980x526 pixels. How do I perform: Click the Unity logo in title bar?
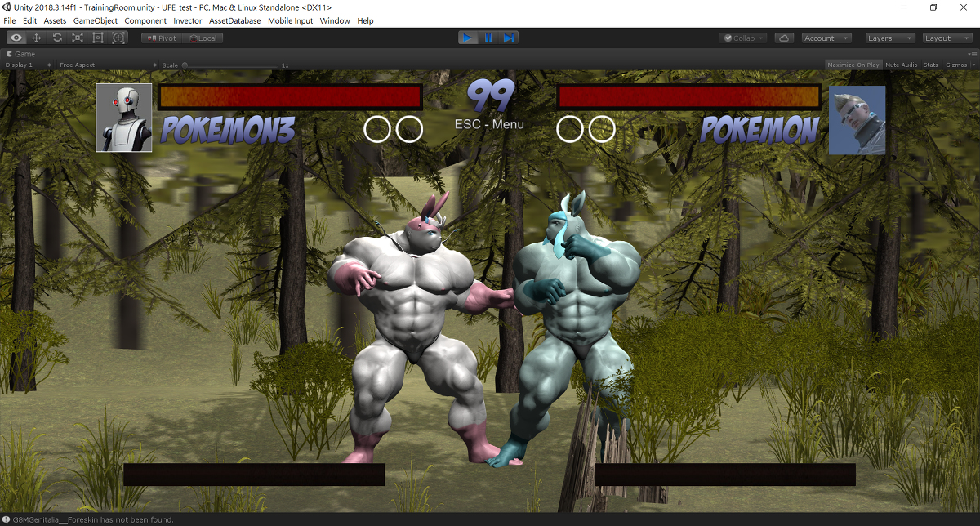[7, 7]
